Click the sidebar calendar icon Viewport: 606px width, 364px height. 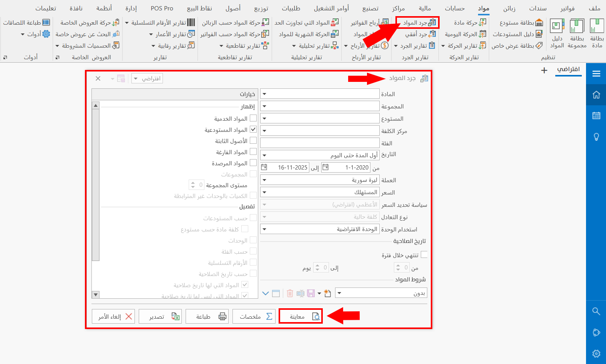click(x=596, y=115)
